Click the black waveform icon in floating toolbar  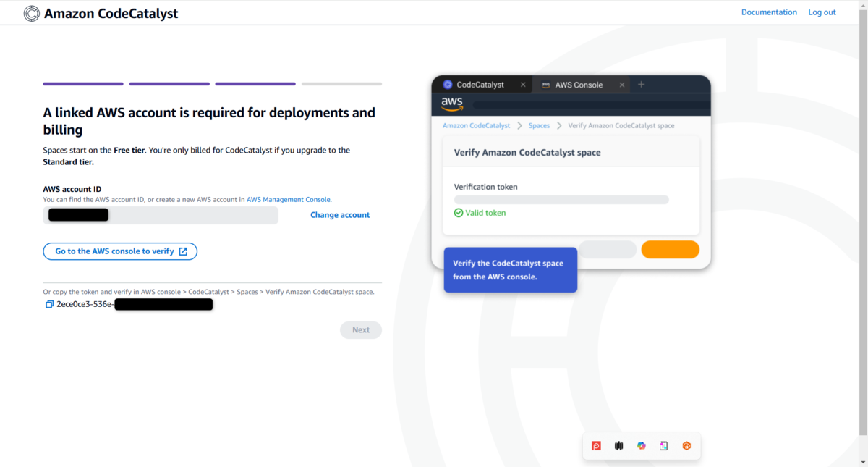coord(619,446)
